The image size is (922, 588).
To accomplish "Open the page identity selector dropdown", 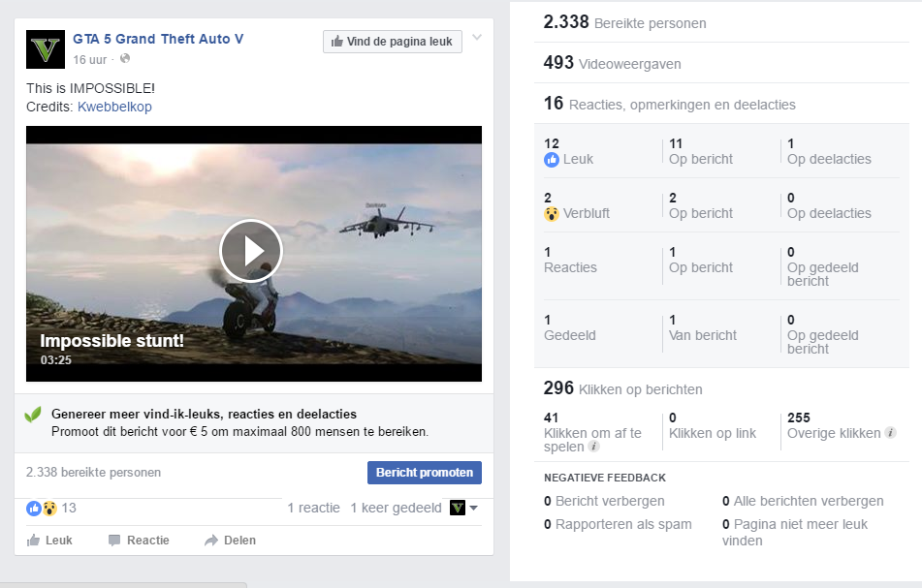I will 463,508.
